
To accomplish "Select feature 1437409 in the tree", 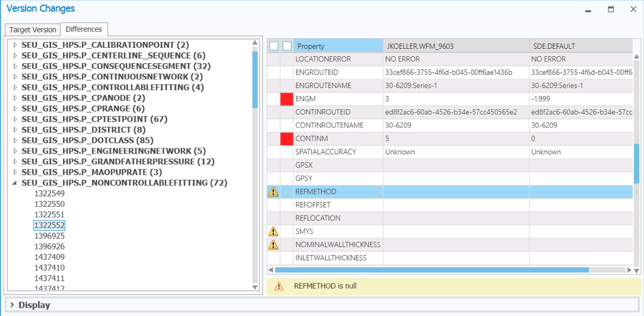I will point(50,257).
